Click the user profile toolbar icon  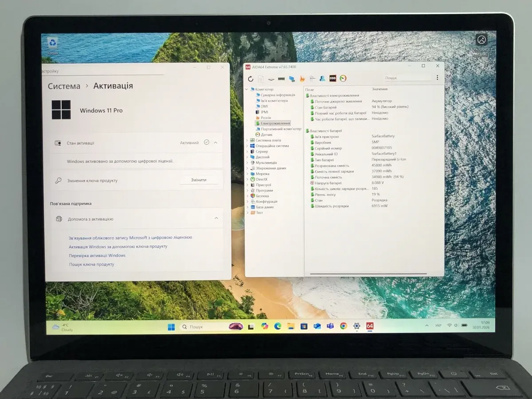tap(322, 78)
